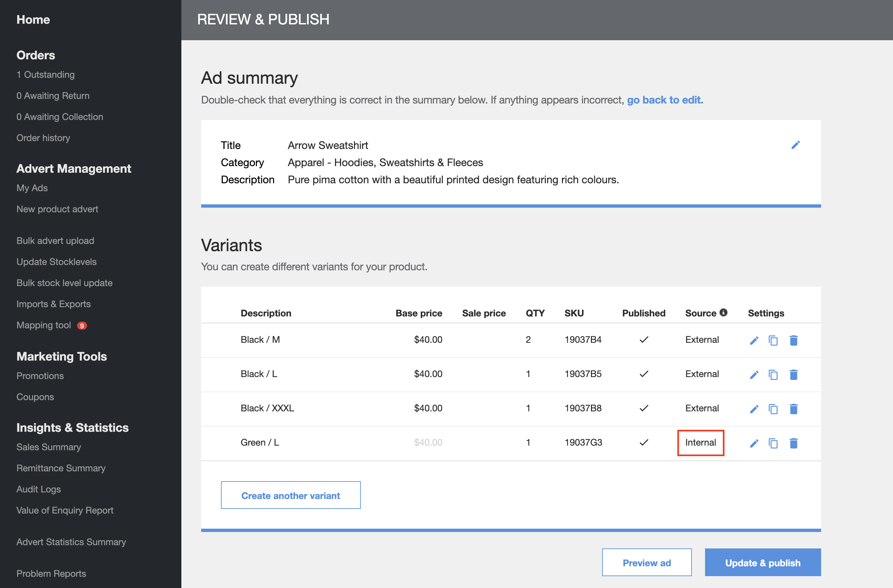893x588 pixels.
Task: Open Imports & Exports
Action: [x=53, y=304]
